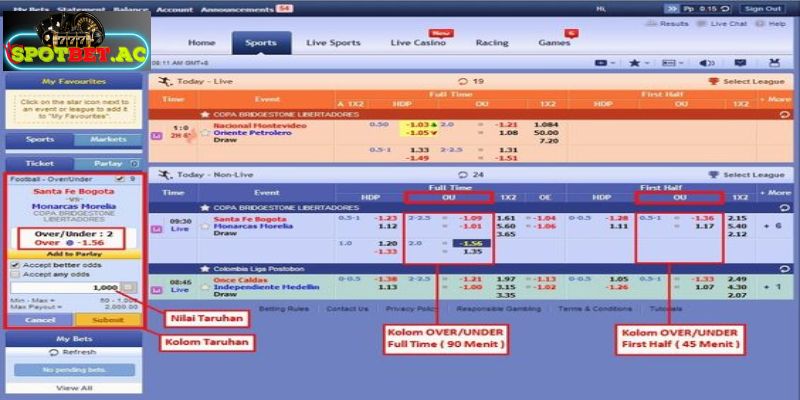This screenshot has width=800, height=400.
Task: Open the odds-format card toolbar dropdown
Action: tap(672, 63)
